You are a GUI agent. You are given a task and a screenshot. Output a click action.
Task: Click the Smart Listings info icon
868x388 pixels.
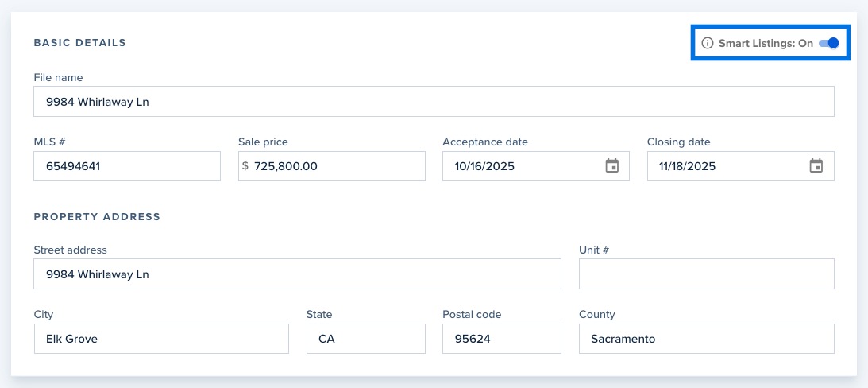[708, 44]
